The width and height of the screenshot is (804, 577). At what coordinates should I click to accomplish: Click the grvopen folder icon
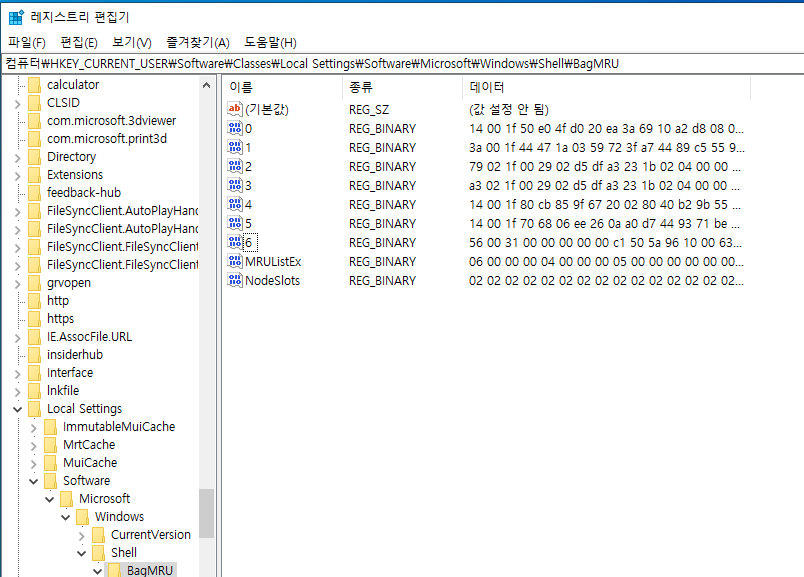[x=34, y=283]
